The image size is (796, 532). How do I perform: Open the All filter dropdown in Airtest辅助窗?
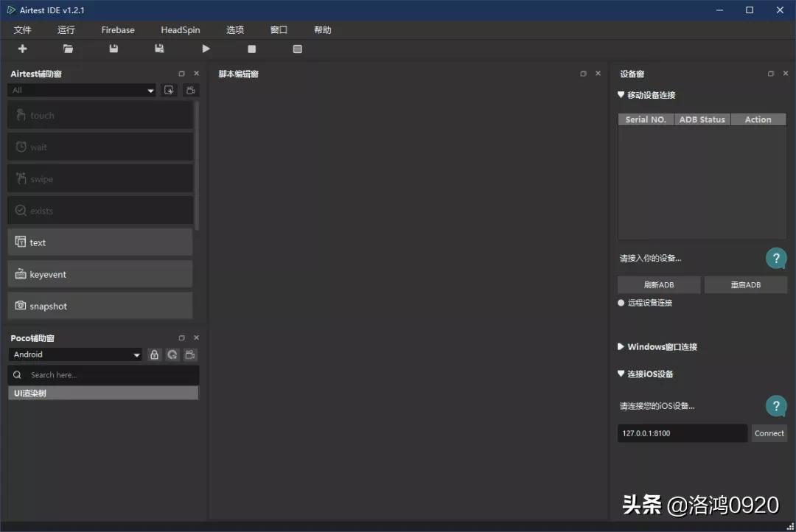click(x=81, y=90)
